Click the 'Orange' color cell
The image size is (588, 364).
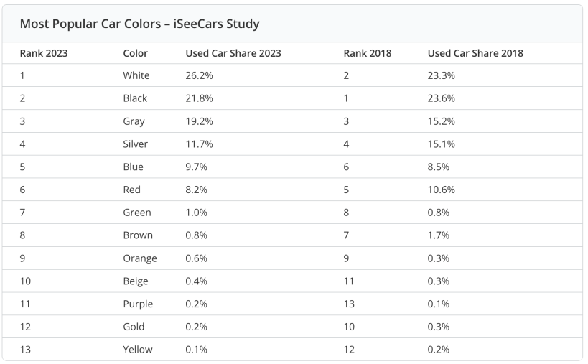tap(140, 258)
